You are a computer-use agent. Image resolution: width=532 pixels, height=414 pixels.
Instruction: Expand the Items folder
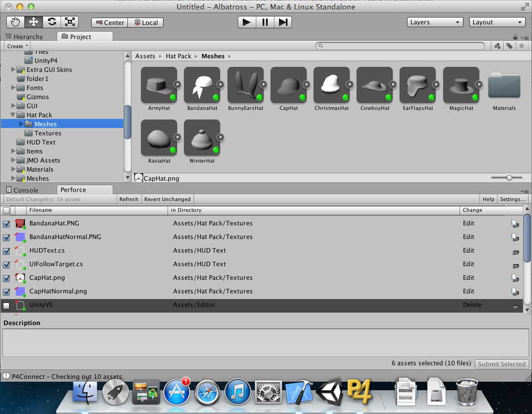pos(13,151)
